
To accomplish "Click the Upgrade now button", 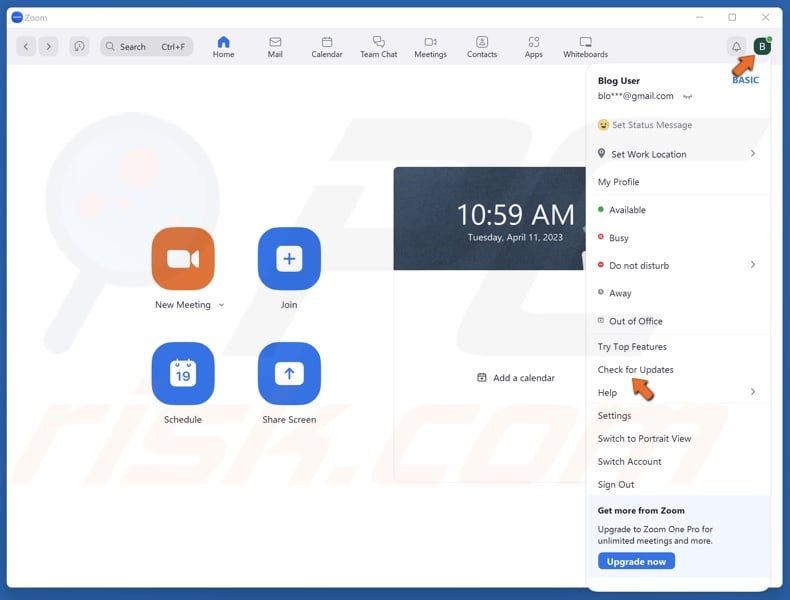I will 636,562.
